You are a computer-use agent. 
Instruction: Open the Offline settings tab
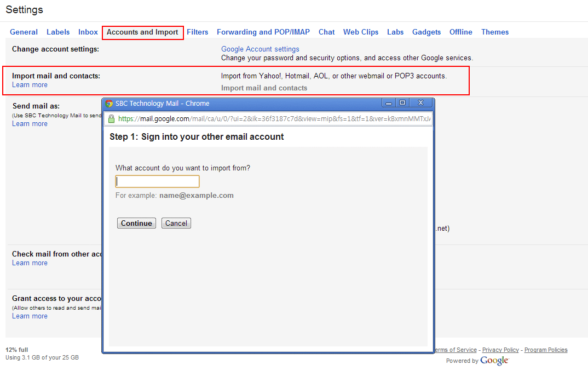(x=461, y=32)
